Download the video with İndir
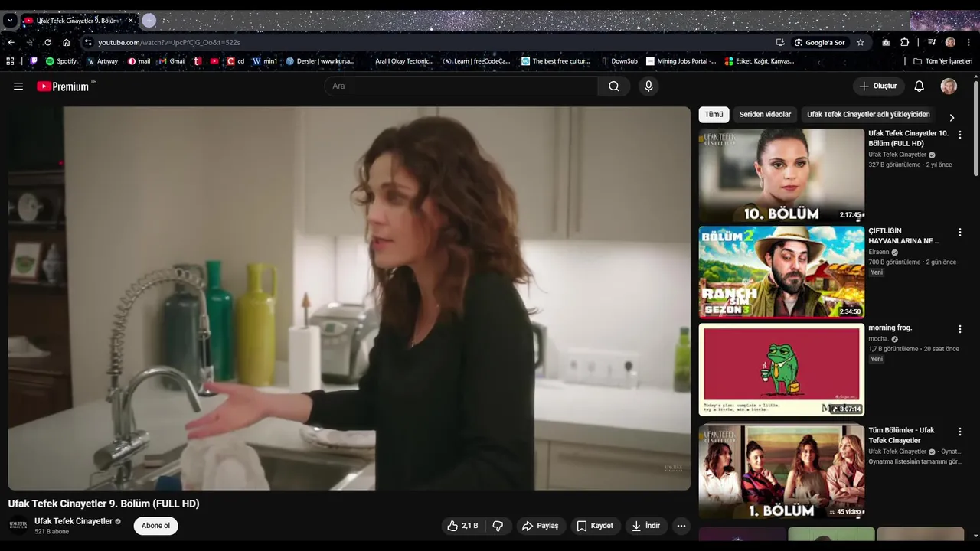Image resolution: width=980 pixels, height=551 pixels. pos(646,526)
